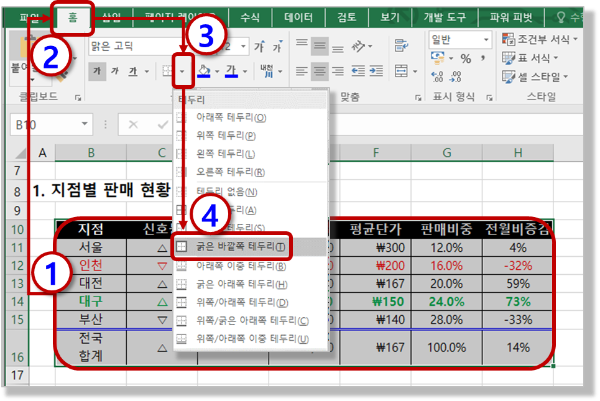Click the phonetic guide (내천) icon
This screenshot has height=401, width=600.
click(x=267, y=71)
